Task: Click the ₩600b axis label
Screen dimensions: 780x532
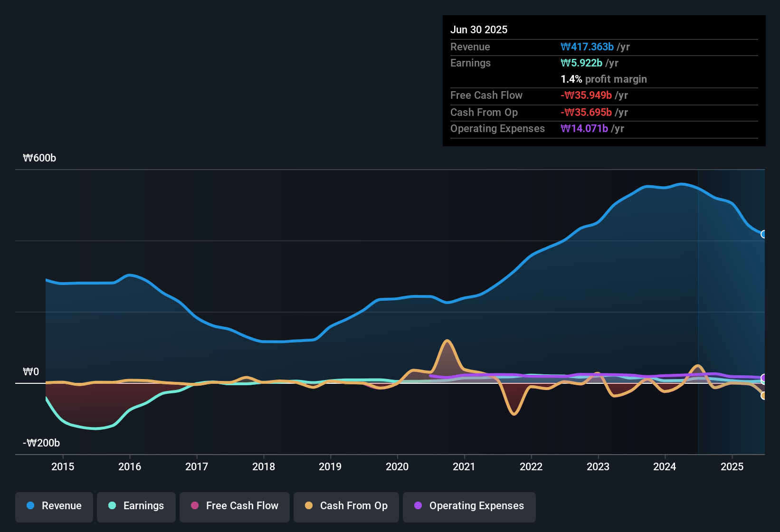Action: pyautogui.click(x=39, y=158)
